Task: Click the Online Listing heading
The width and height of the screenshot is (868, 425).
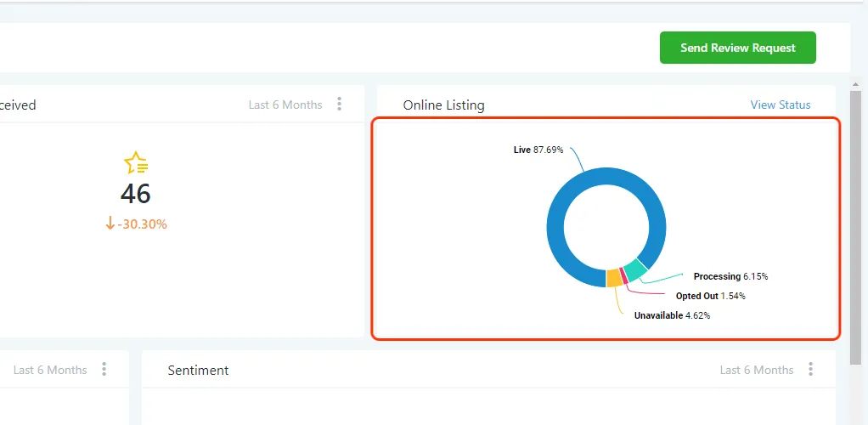Action: [443, 105]
